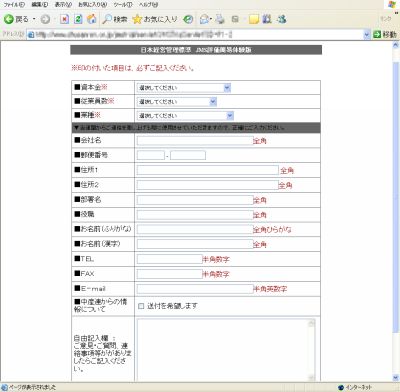
Task: Stop page loading with red X icon
Action: coord(64,19)
